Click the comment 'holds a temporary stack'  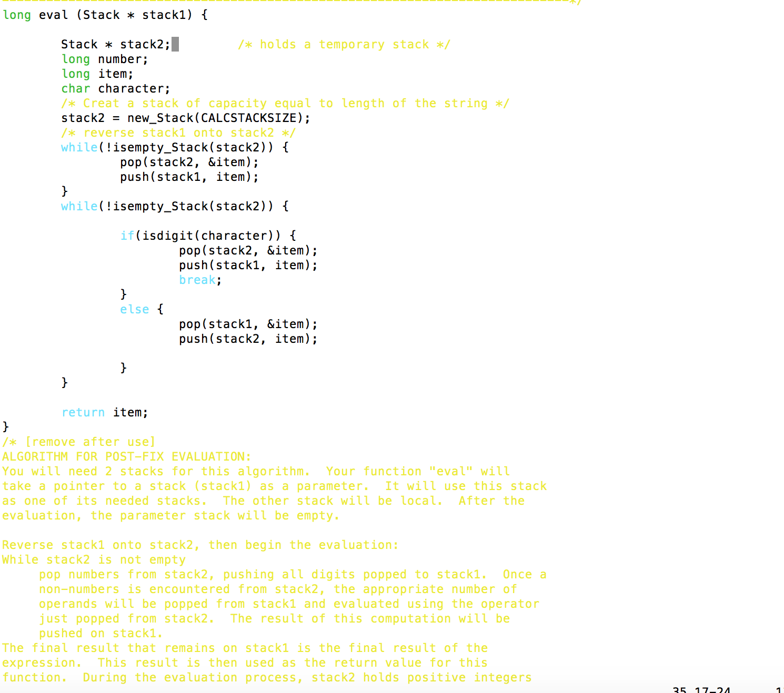click(344, 45)
